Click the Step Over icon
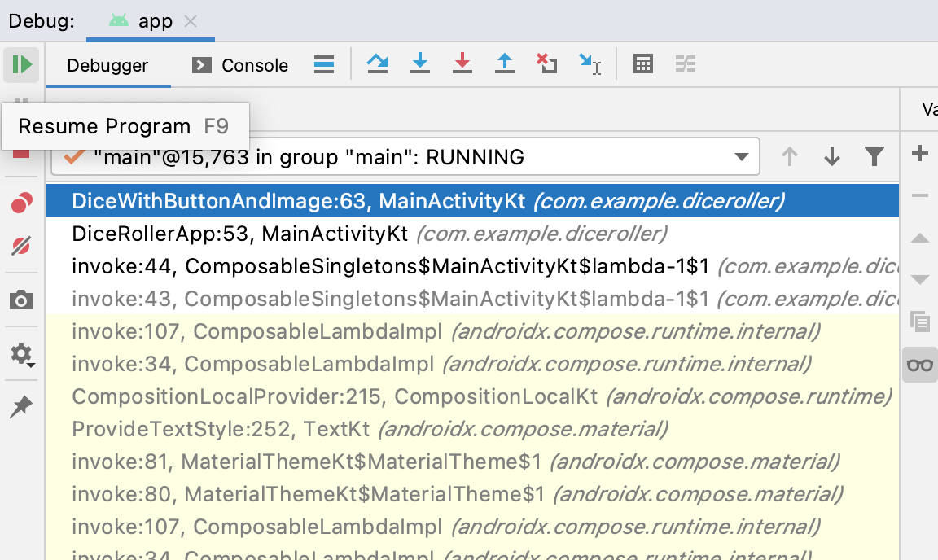The height and width of the screenshot is (560, 938). pyautogui.click(x=377, y=63)
